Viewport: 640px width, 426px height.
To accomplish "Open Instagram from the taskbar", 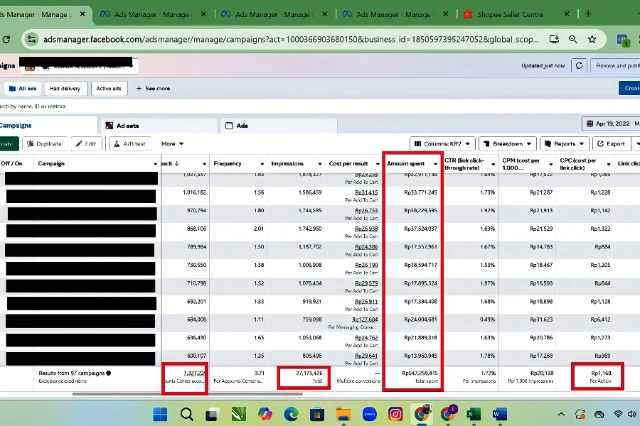I will coord(395,414).
